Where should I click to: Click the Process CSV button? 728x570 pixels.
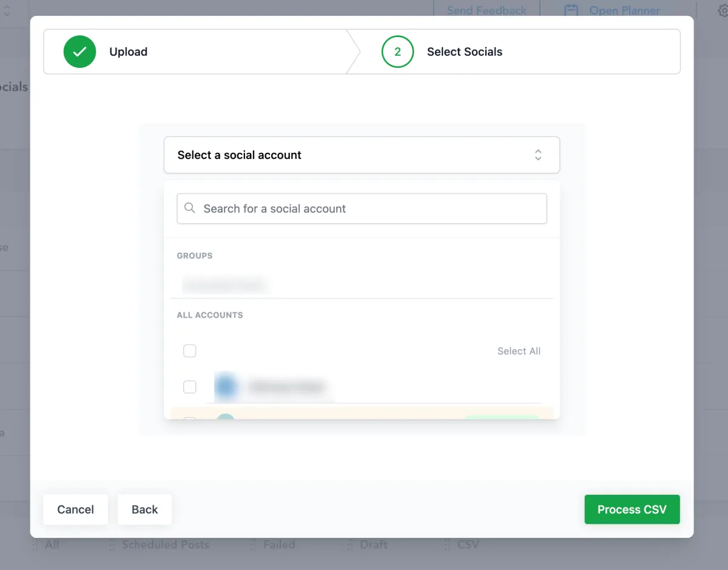tap(632, 509)
